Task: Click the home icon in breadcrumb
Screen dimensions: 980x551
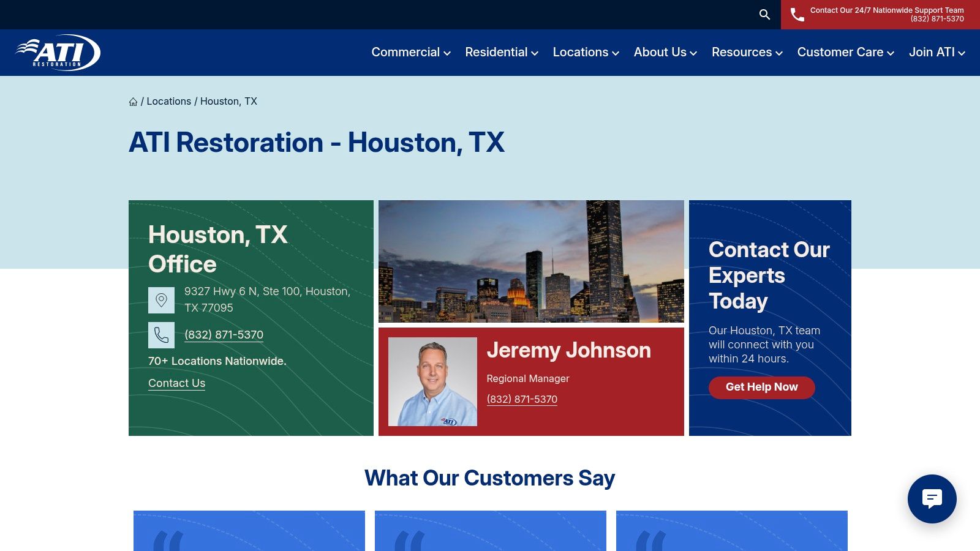Action: click(x=133, y=102)
